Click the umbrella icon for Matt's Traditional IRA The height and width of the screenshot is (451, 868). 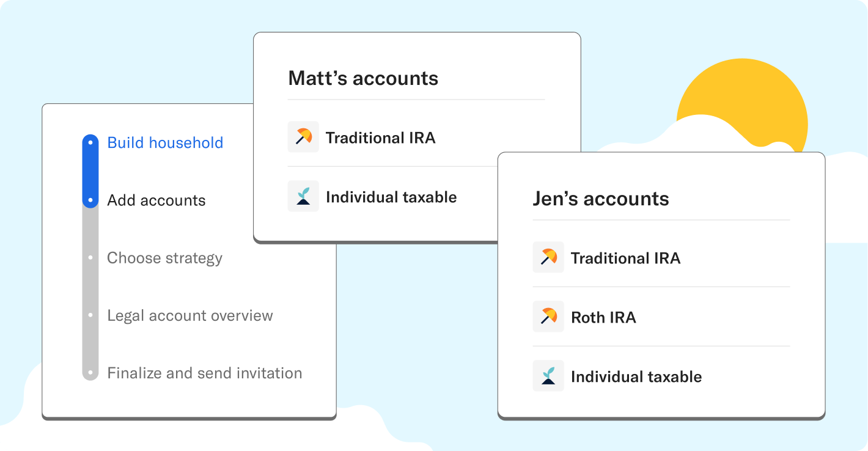[303, 137]
